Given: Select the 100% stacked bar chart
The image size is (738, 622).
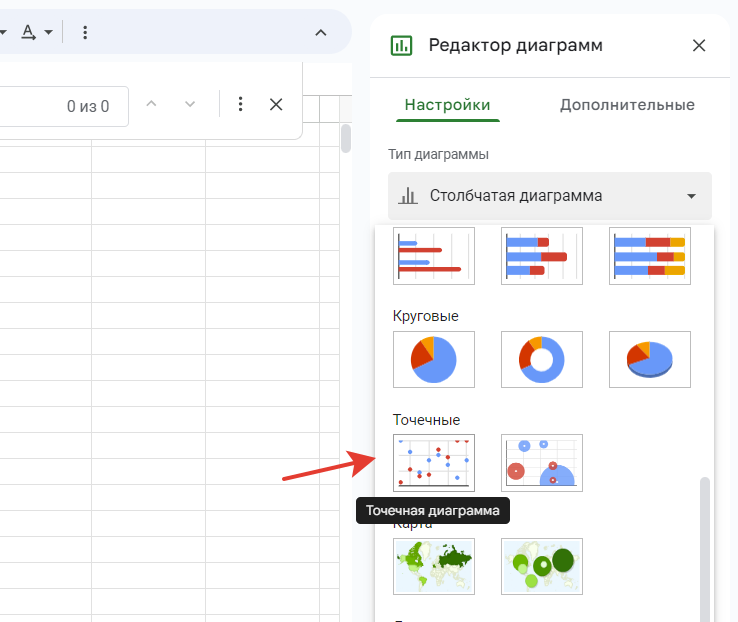Looking at the screenshot, I should (649, 256).
